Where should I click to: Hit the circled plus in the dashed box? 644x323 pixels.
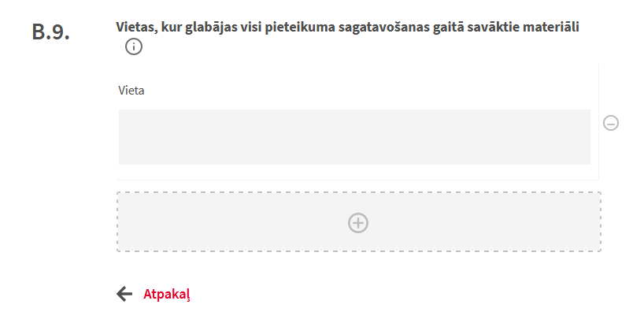coord(358,223)
